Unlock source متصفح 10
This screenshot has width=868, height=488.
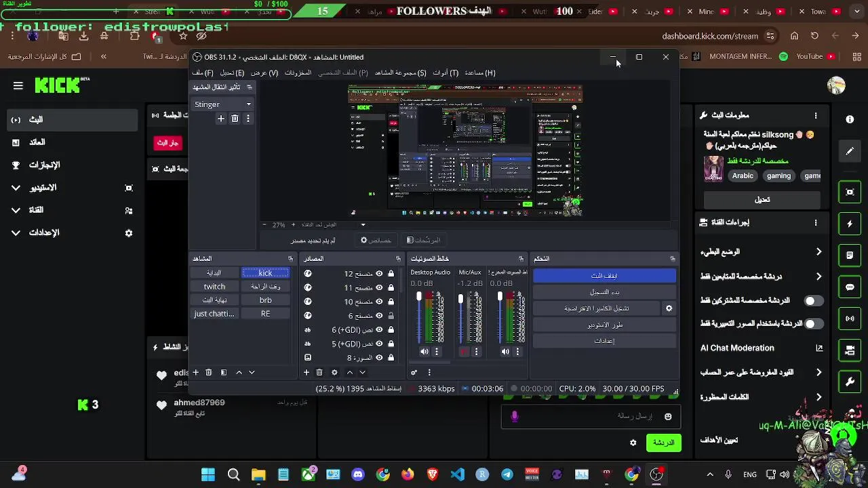coord(391,302)
